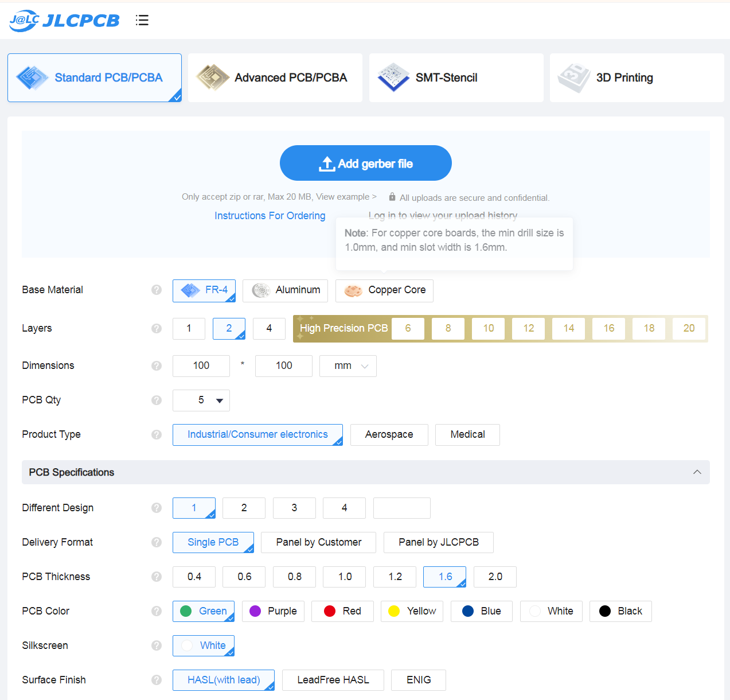
Task: Choose 20 layers high precision
Action: pyautogui.click(x=689, y=329)
